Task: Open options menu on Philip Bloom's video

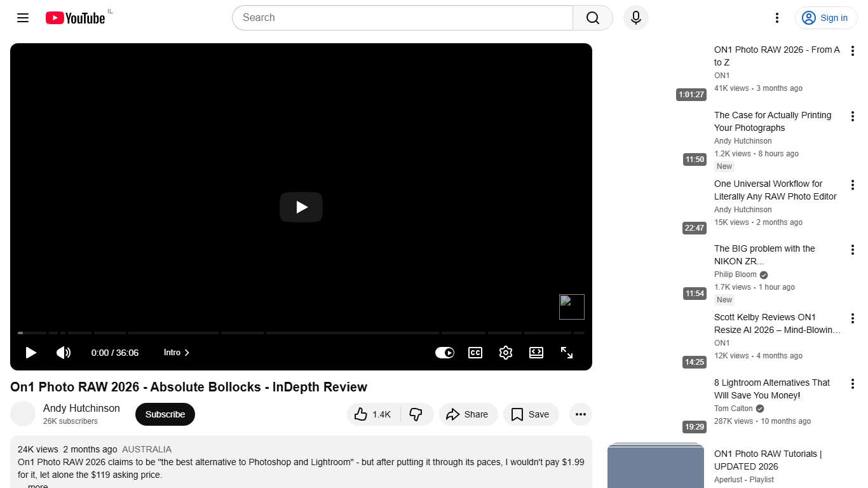Action: (852, 250)
